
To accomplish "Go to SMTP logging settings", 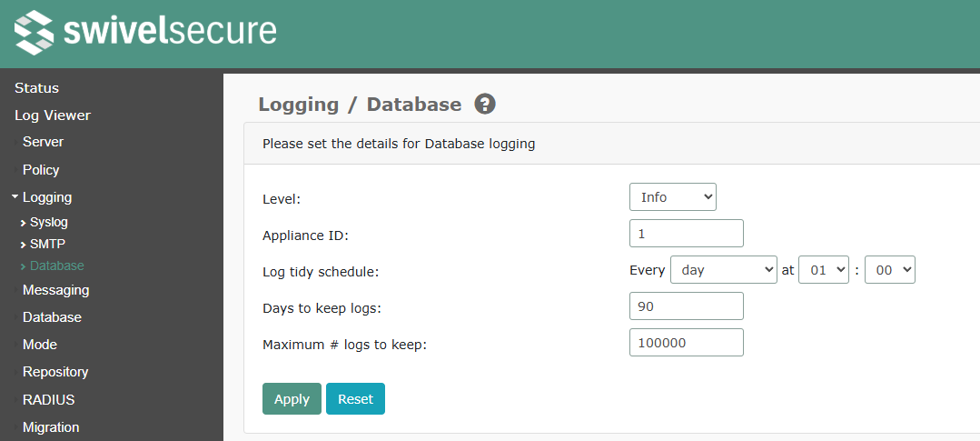I will [x=47, y=244].
